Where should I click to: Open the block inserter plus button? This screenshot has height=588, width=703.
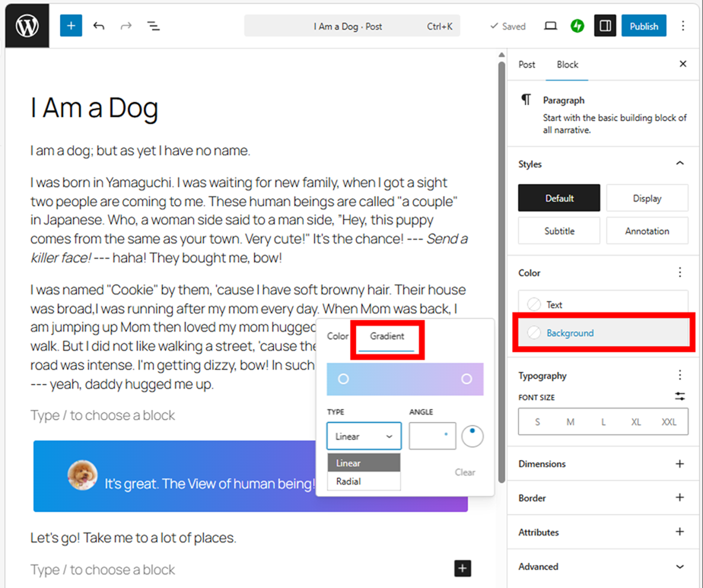point(71,26)
